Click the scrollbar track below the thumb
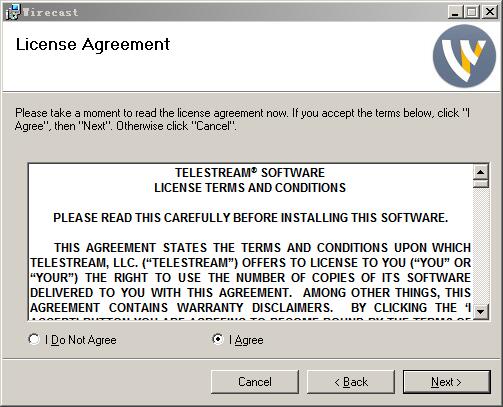Image resolution: width=503 pixels, height=407 pixels. coord(480,246)
